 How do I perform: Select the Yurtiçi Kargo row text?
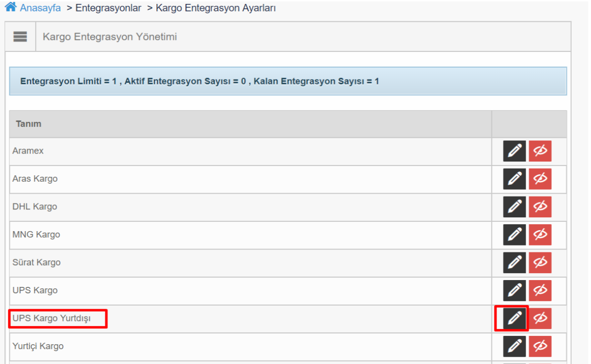point(38,346)
